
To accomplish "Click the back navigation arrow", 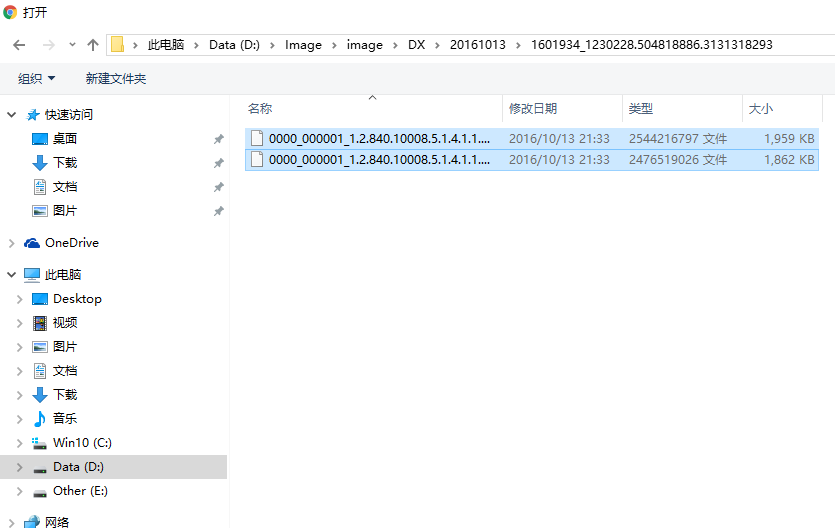I will point(19,45).
